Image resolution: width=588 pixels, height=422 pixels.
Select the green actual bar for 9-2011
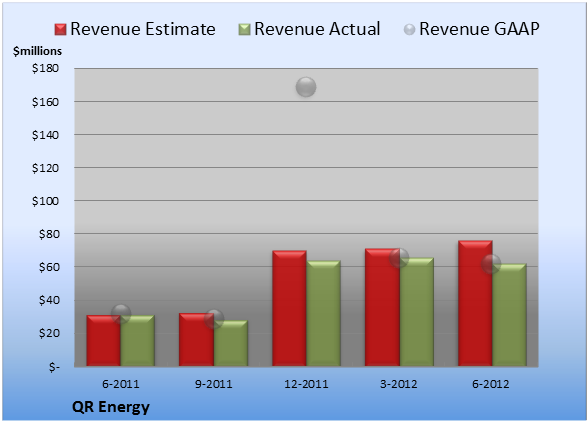point(231,343)
